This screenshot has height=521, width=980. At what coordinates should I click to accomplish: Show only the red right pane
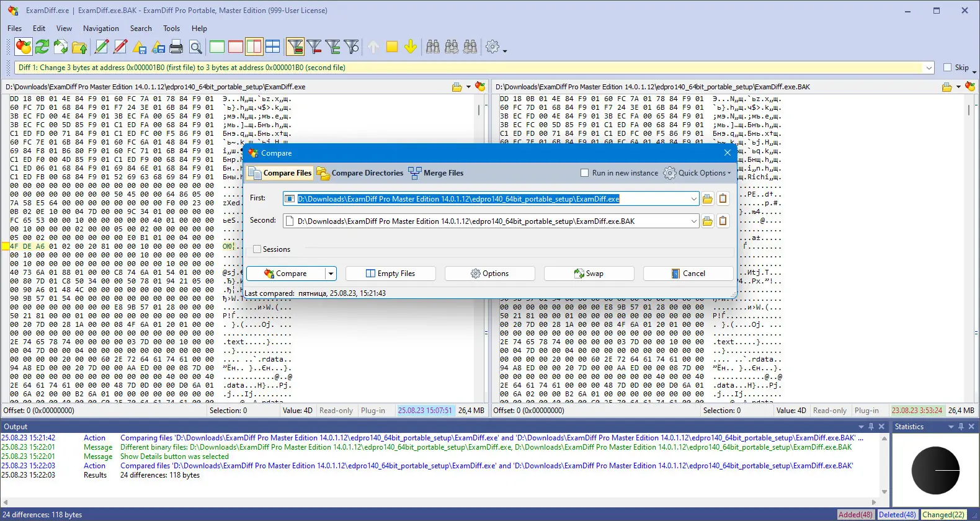tap(236, 47)
